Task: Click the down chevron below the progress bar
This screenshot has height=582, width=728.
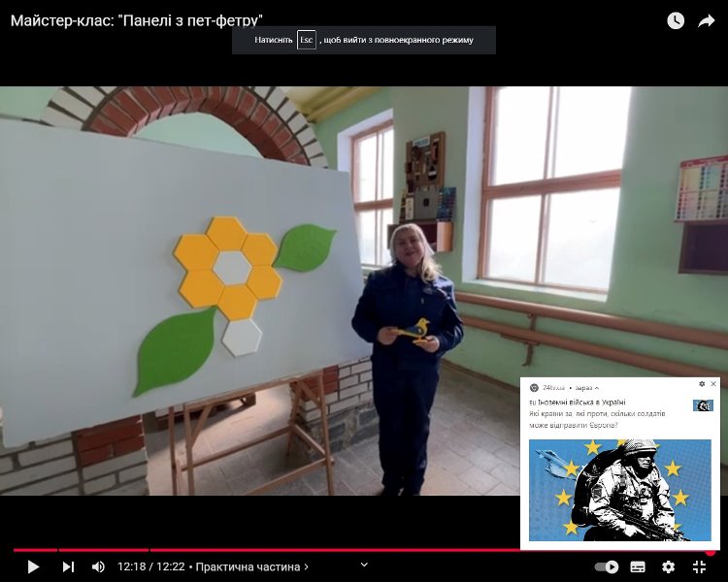Action: coord(364,565)
